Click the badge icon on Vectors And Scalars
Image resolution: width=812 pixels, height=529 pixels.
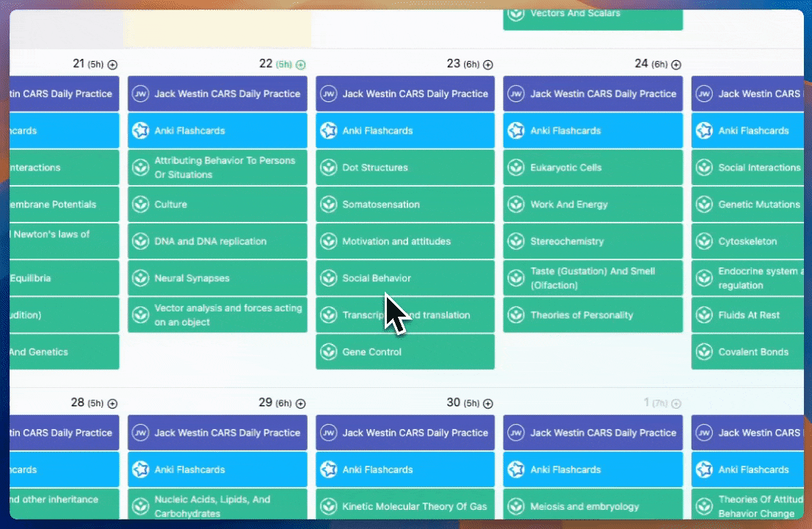[516, 13]
